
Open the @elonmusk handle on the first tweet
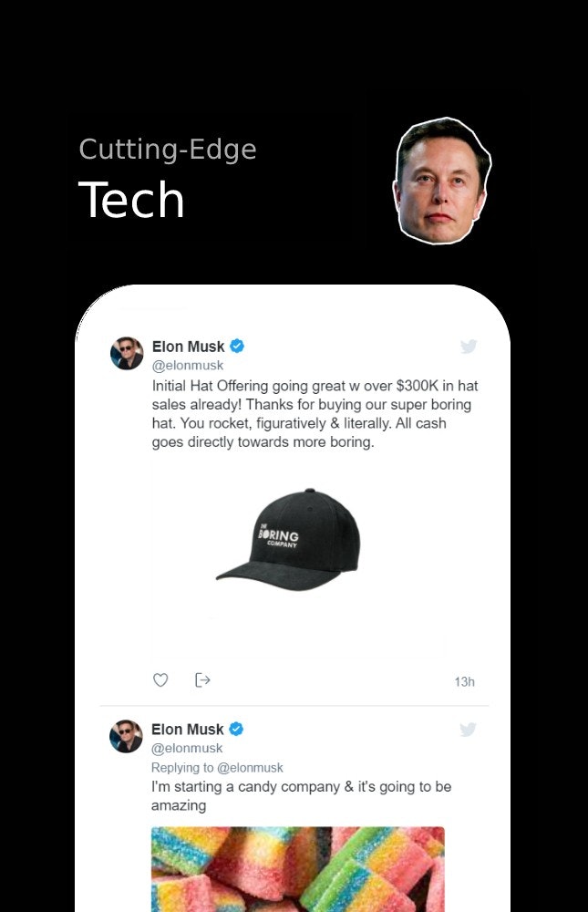click(188, 365)
